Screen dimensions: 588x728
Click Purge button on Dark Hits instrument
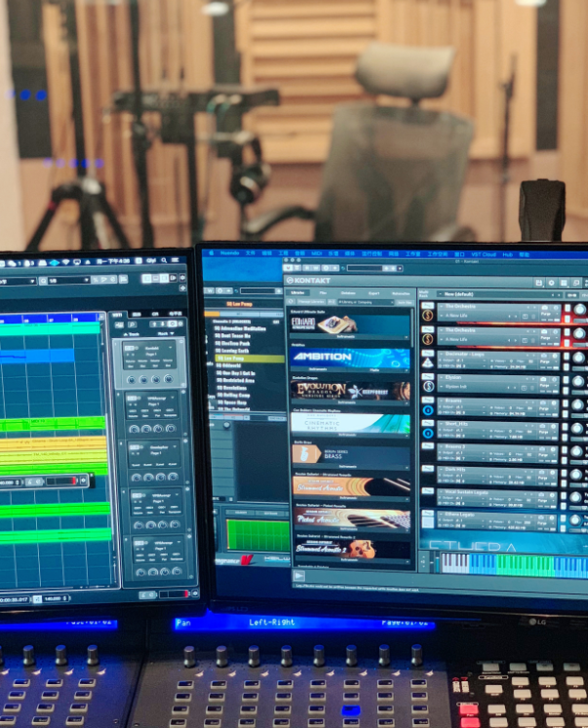coord(544,479)
